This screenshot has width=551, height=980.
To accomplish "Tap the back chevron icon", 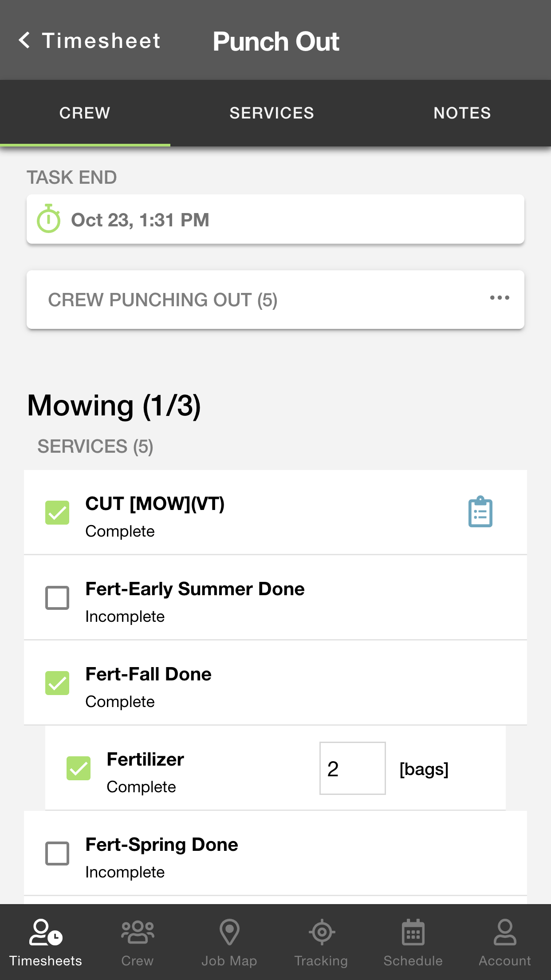I will pos(25,40).
